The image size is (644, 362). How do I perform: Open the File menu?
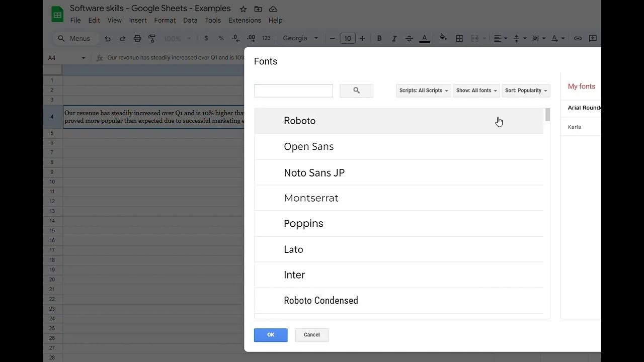(x=75, y=20)
